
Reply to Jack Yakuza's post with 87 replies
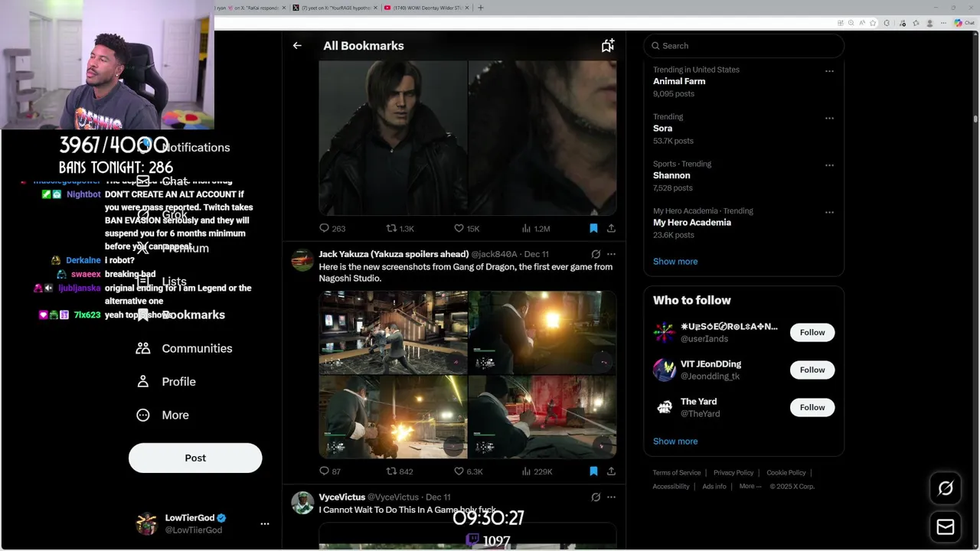click(x=330, y=471)
